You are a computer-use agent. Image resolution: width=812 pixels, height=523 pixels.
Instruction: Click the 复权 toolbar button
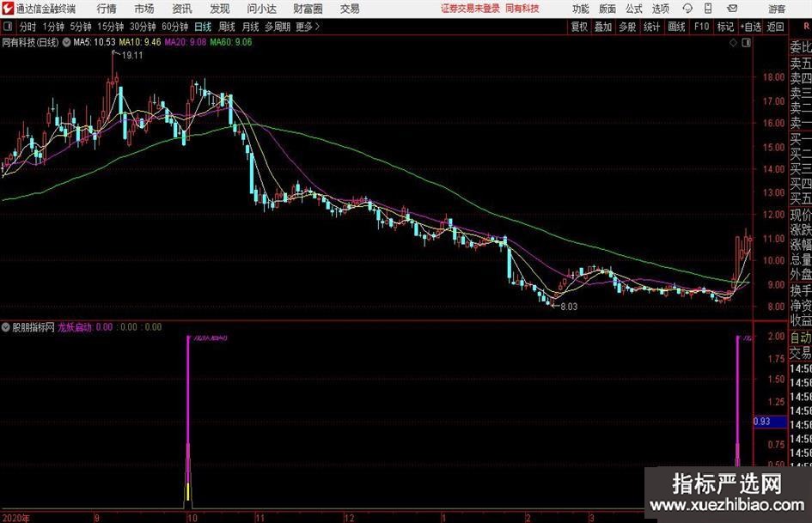coord(579,27)
